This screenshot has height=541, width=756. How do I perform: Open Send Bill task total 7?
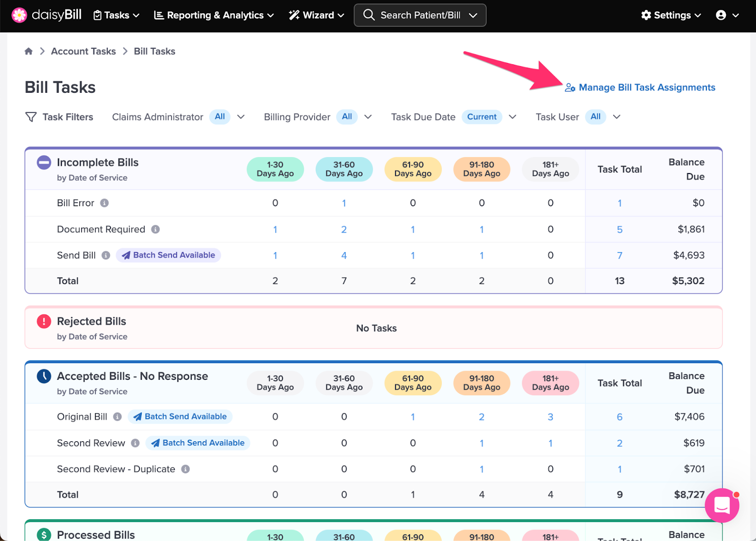619,256
